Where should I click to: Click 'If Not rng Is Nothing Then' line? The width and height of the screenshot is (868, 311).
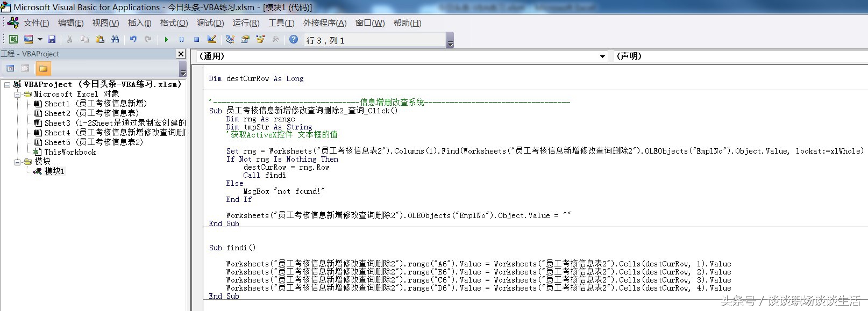point(282,159)
